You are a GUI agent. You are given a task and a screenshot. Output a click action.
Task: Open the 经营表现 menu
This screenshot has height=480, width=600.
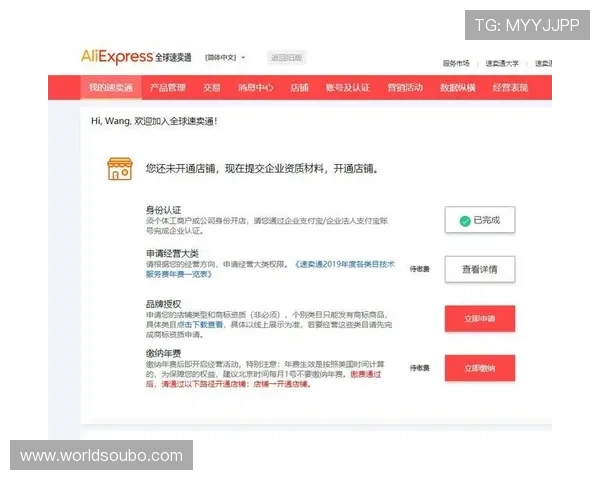(x=510, y=88)
